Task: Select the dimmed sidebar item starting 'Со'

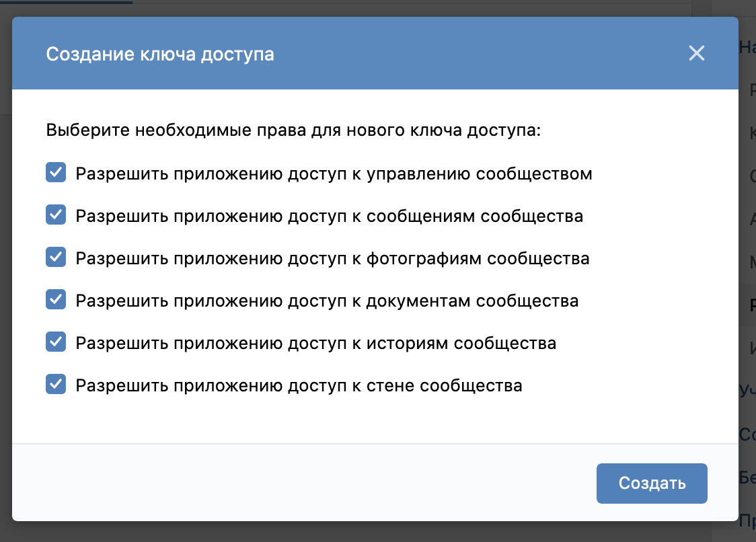Action: (747, 434)
